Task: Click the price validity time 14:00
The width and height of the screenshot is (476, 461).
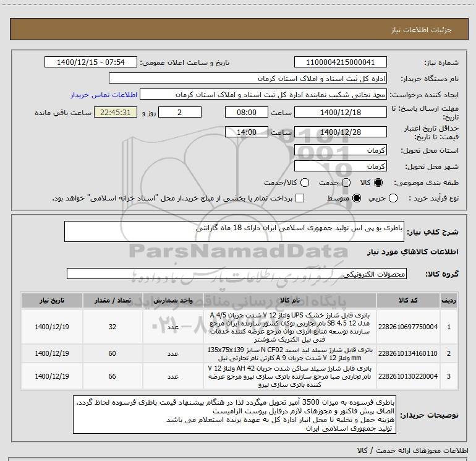Action: [x=247, y=132]
